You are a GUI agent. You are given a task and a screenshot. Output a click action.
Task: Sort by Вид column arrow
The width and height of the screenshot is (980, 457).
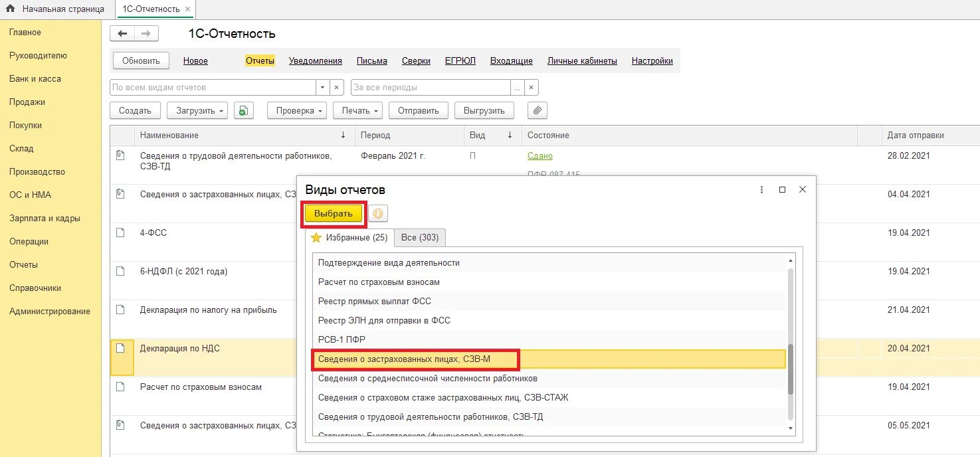pos(510,135)
